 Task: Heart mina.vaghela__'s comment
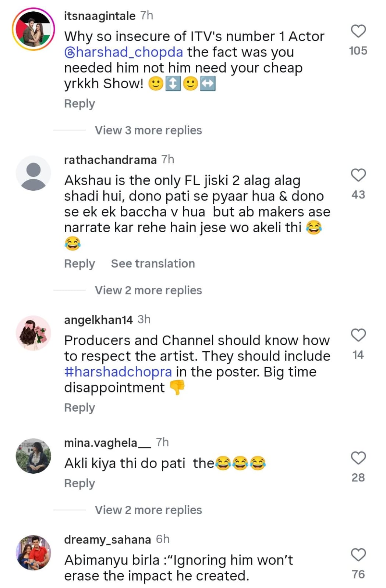(358, 458)
